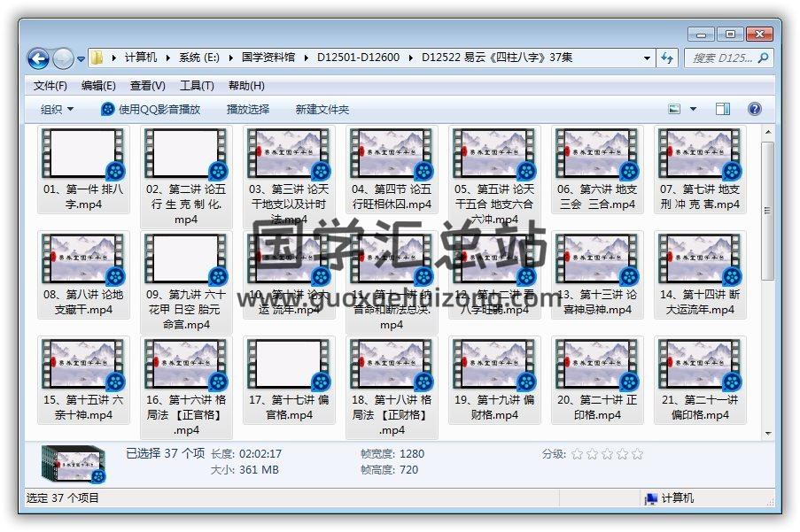This screenshot has width=800, height=532.
Task: Open address bar history dropdown
Action: point(647,58)
